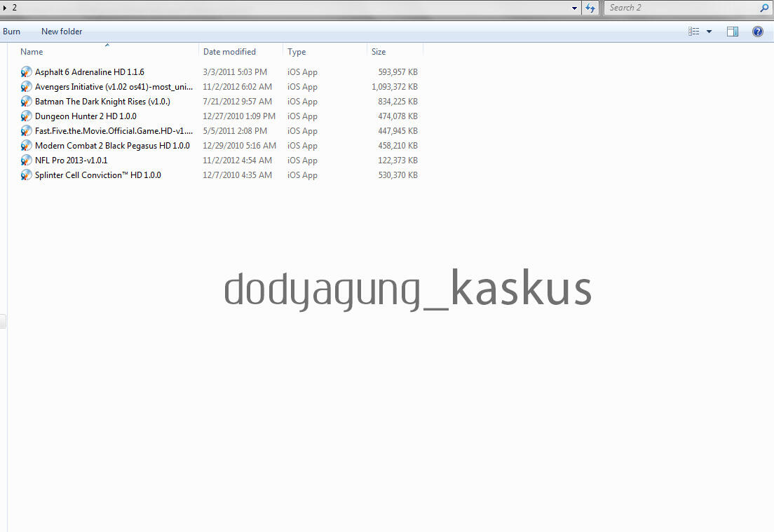Select Batman The Dark Knight Rises (v1.0.)
Image resolution: width=774 pixels, height=532 pixels.
pyautogui.click(x=102, y=102)
